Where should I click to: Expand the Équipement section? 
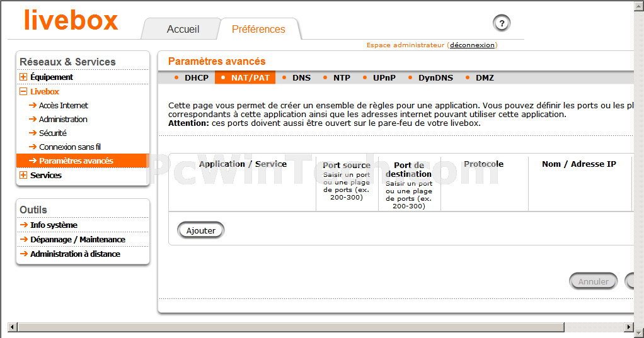point(23,77)
